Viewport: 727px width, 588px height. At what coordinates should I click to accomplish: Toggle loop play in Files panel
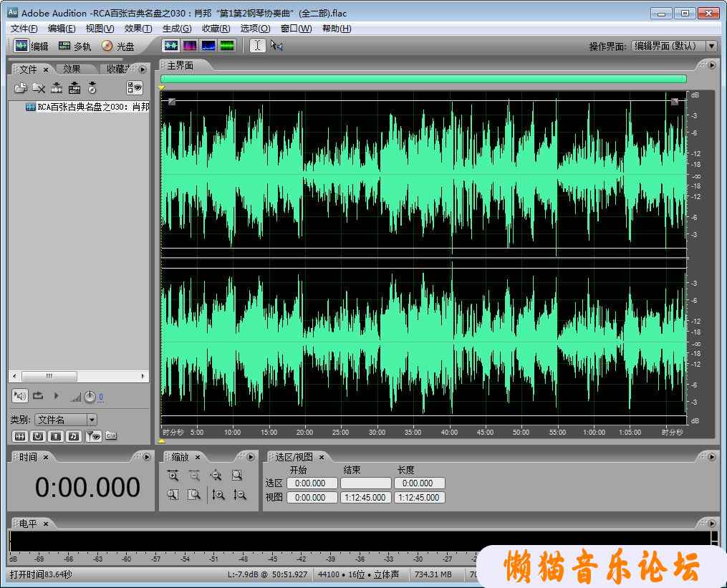[38, 396]
